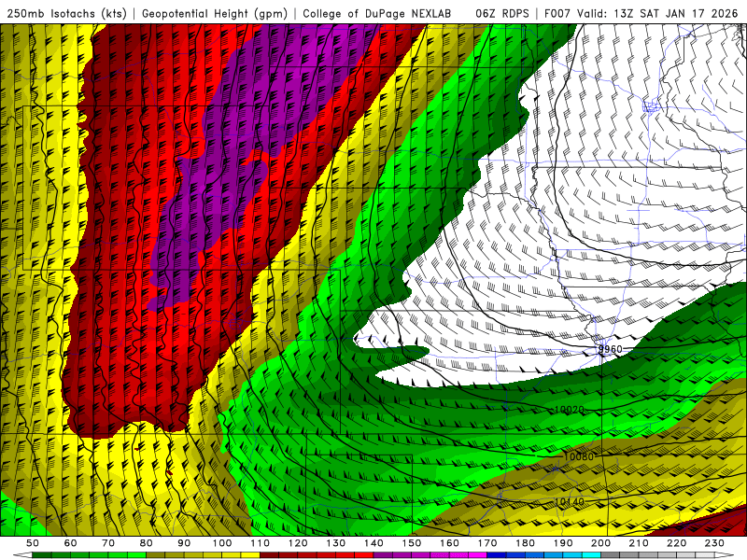This screenshot has width=747, height=560.
Task: Click the 10140 height contour label
Action: (x=570, y=502)
